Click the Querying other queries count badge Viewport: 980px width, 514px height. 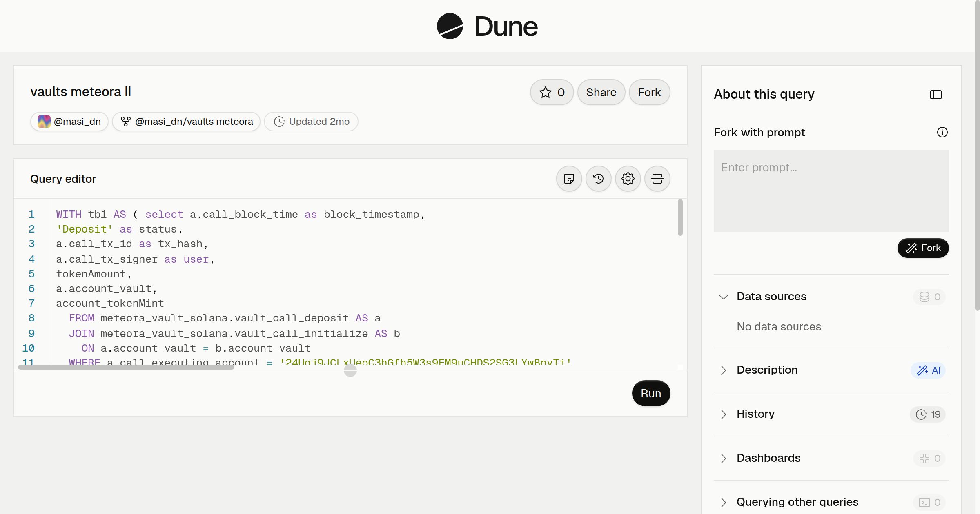click(x=929, y=502)
